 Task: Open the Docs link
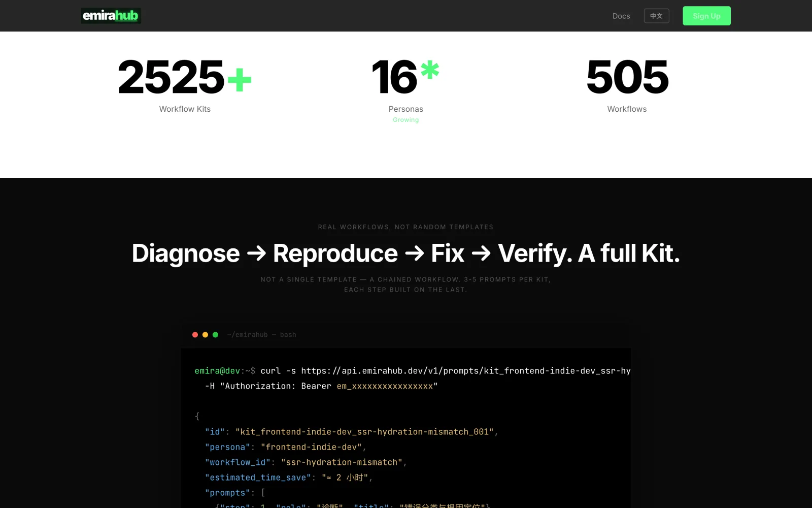pos(621,16)
